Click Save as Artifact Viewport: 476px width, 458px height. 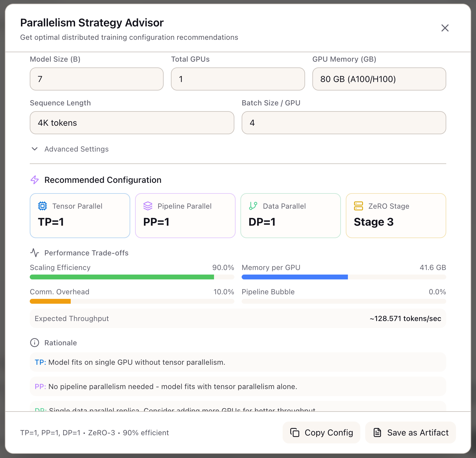pos(410,432)
